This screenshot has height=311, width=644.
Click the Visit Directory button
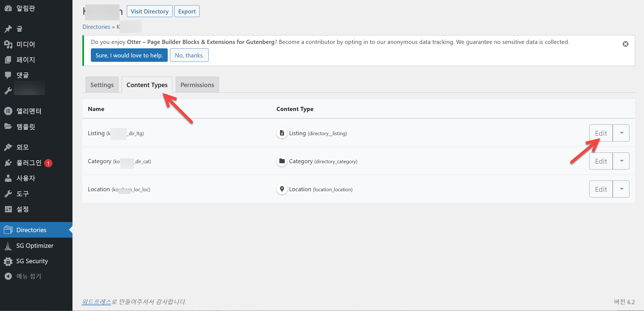coord(150,11)
